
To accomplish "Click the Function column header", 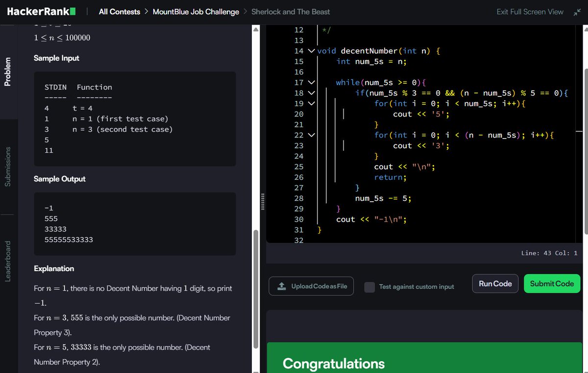I will point(95,87).
